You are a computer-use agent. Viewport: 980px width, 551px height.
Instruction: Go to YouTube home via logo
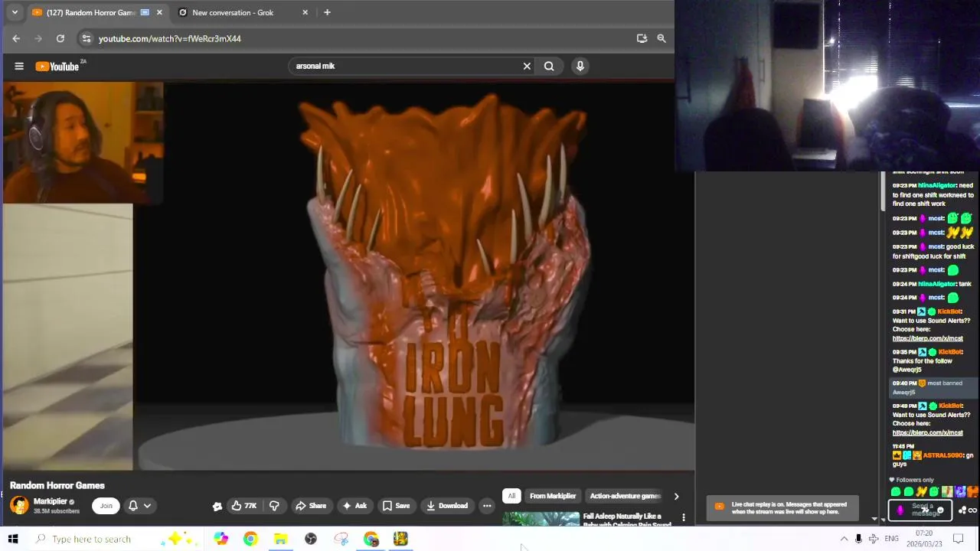(57, 67)
